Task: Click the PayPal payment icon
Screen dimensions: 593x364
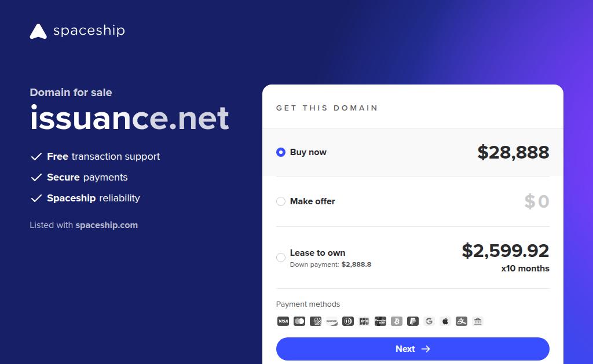Action: [413, 321]
